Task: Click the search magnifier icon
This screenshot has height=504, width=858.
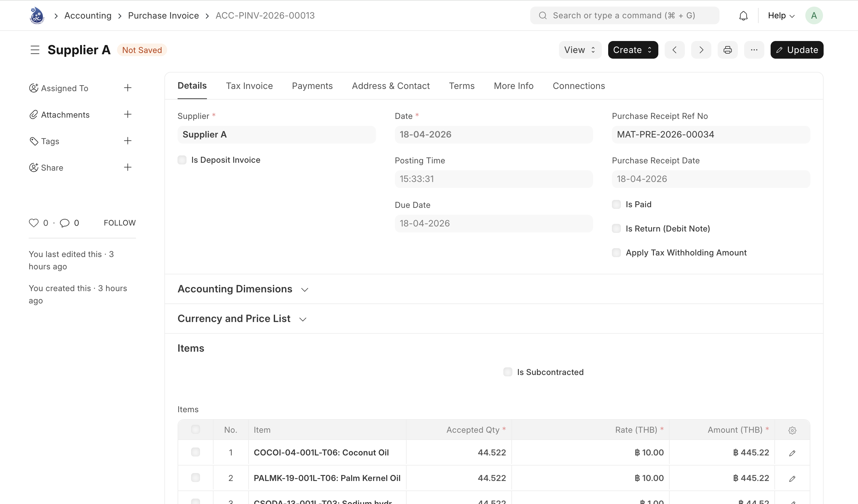Action: click(x=543, y=16)
